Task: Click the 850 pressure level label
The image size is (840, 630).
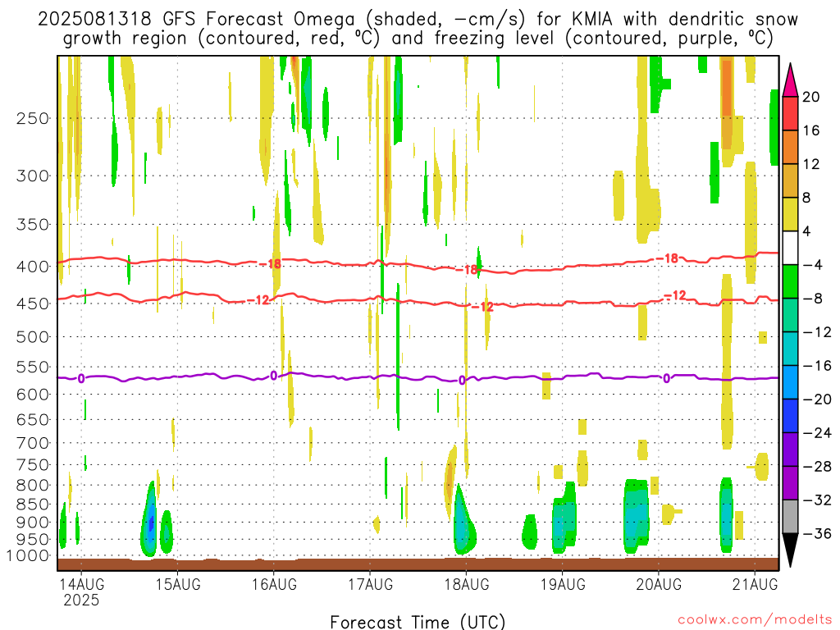Action: click(33, 504)
